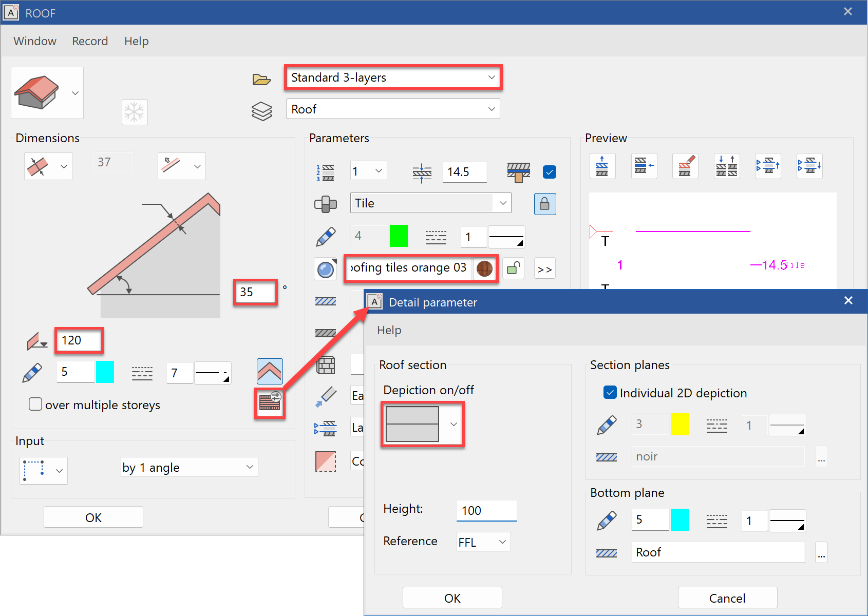
Task: Click the snowflake freeze icon
Action: (x=135, y=112)
